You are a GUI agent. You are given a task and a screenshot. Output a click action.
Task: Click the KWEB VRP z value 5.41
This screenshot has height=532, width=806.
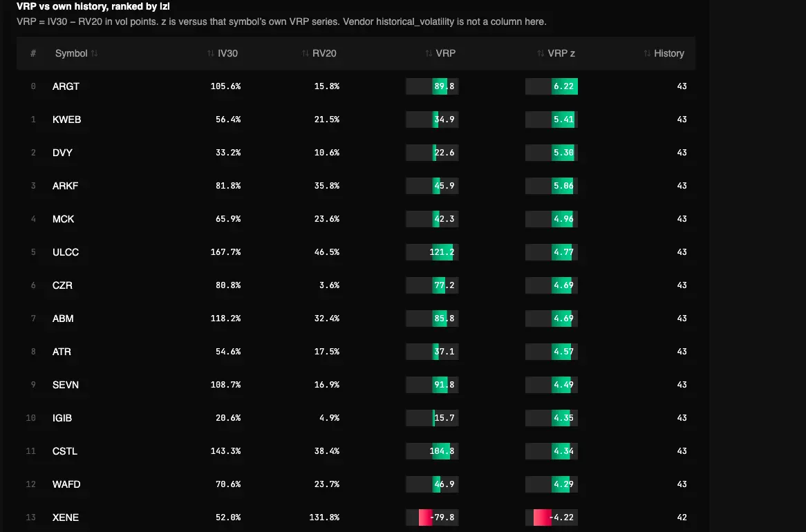pos(563,120)
